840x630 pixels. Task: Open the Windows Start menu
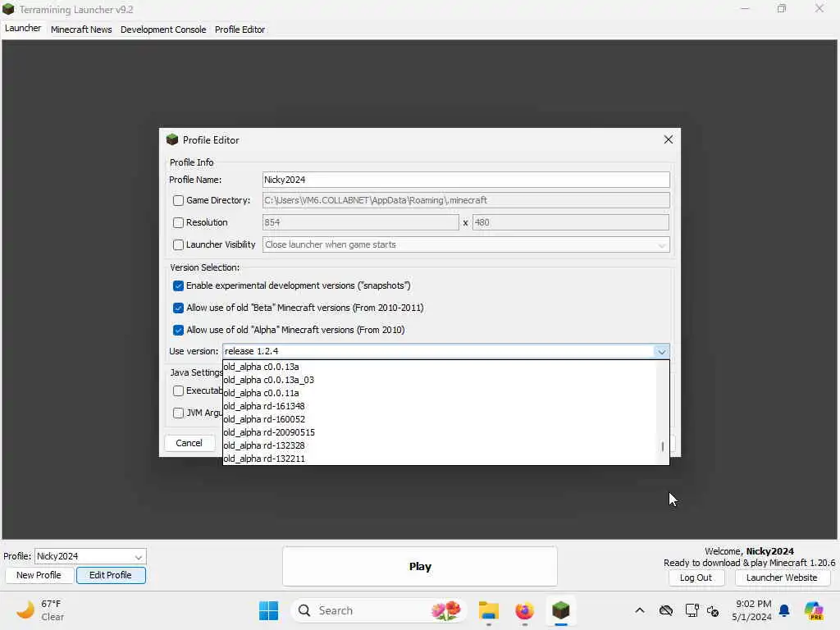[268, 610]
